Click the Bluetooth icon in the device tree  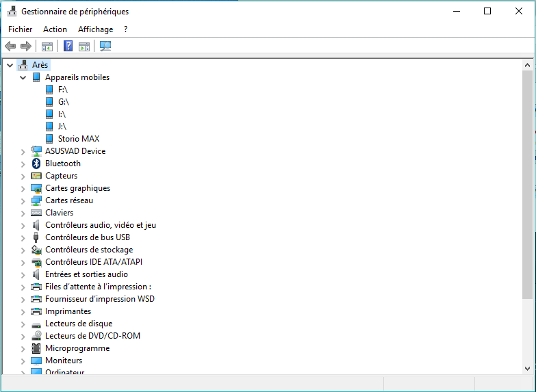coord(36,164)
